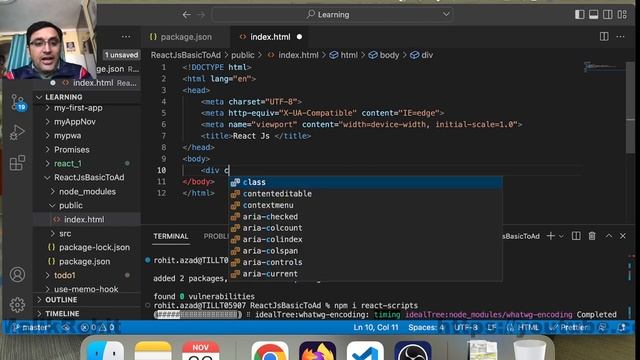Open package.json in explorer tree
This screenshot has height=360, width=640.
click(x=84, y=261)
